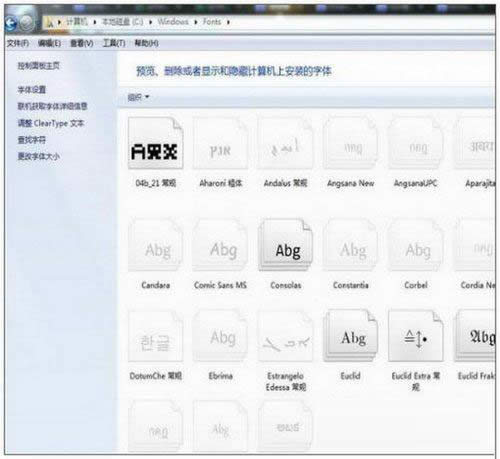The width and height of the screenshot is (500, 459).
Task: Select the Consolas font icon
Action: (286, 245)
